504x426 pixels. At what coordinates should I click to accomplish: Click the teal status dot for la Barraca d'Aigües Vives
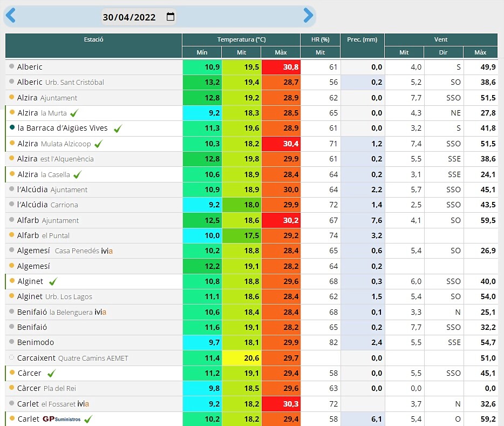coord(12,127)
